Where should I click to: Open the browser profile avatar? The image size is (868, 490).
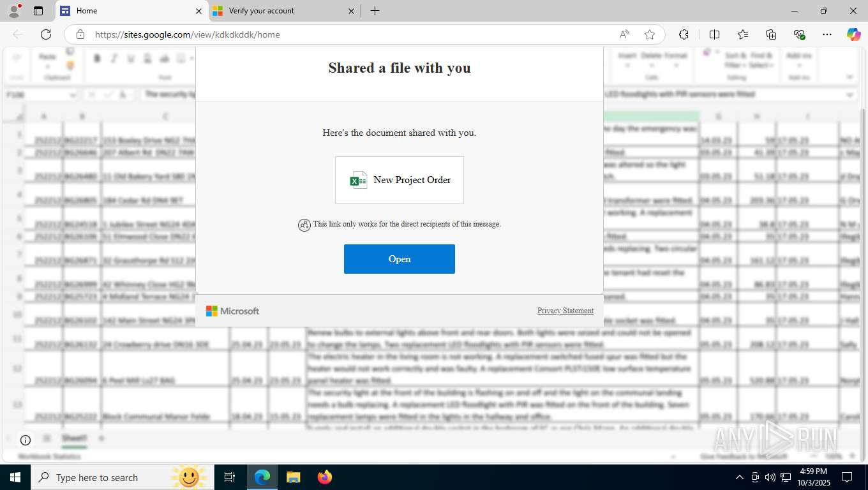click(14, 11)
